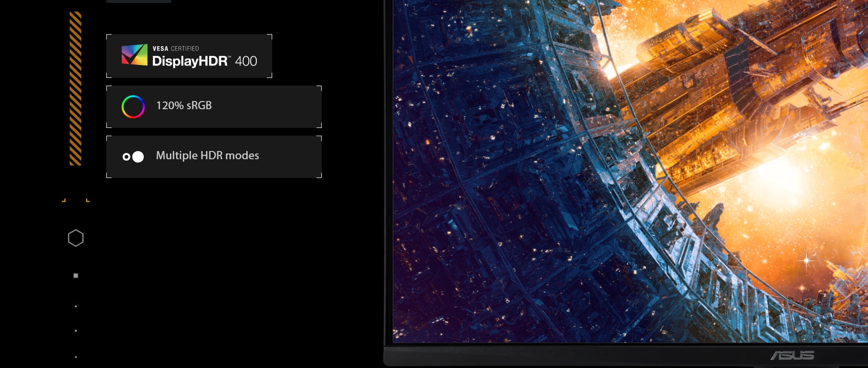Click the VESA colorful checkmark logo
The height and width of the screenshot is (368, 868).
pyautogui.click(x=135, y=55)
